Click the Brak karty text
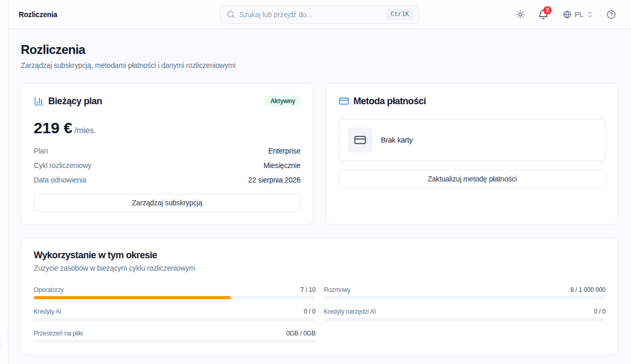The image size is (631, 364). click(397, 140)
